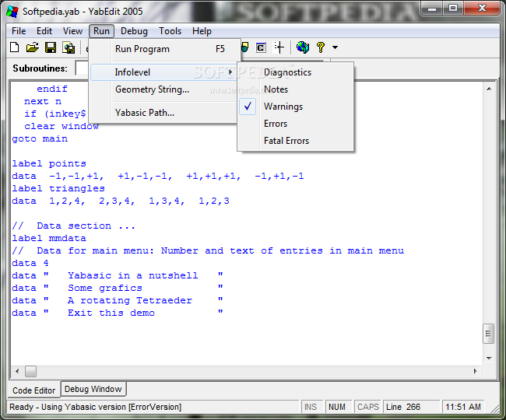Minimize the YabEdit window
This screenshot has height=420, width=506.
pos(432,8)
